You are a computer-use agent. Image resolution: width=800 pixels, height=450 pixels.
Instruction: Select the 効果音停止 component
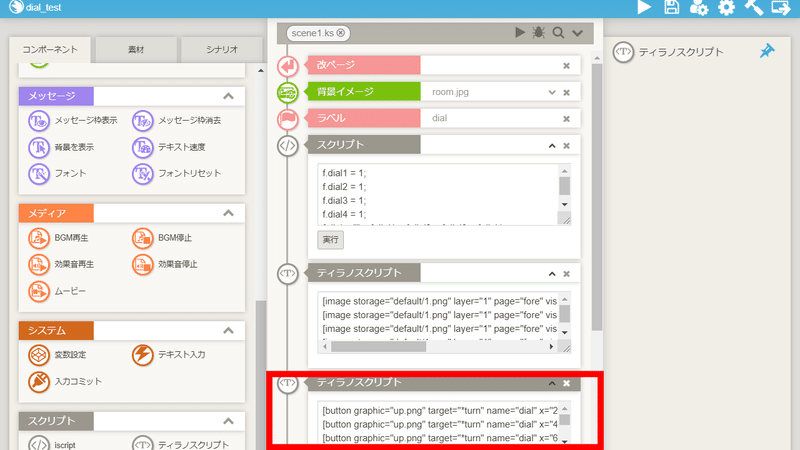point(165,264)
